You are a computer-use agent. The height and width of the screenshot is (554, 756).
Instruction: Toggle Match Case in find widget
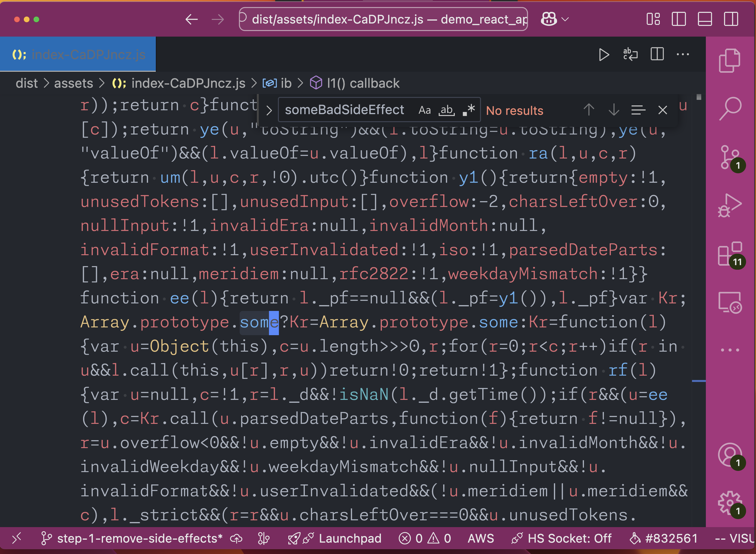425,110
